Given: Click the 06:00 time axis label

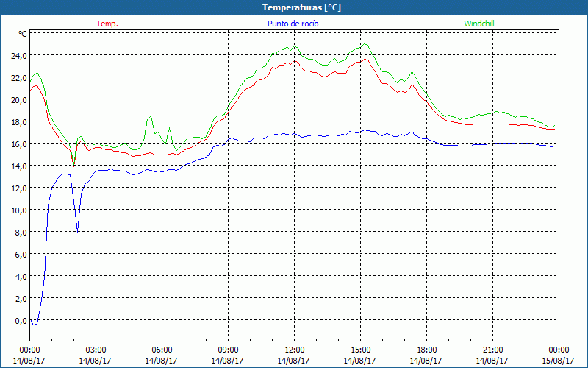Looking at the screenshot, I should (x=162, y=350).
